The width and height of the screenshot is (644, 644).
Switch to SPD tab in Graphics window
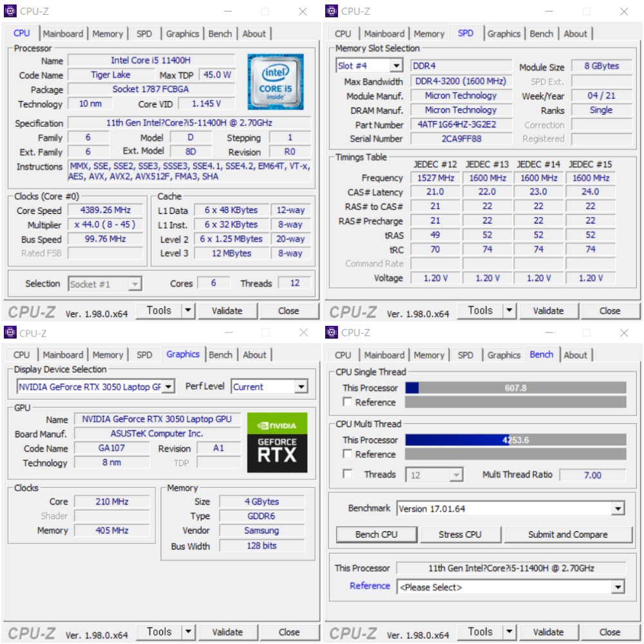click(x=144, y=355)
